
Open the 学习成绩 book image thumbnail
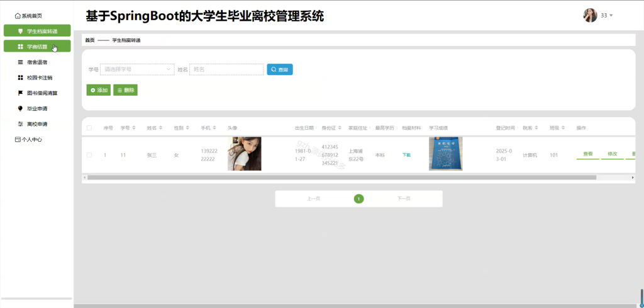[446, 154]
